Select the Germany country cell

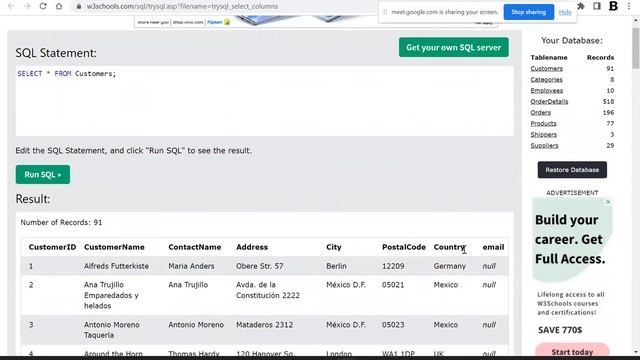[449, 266]
